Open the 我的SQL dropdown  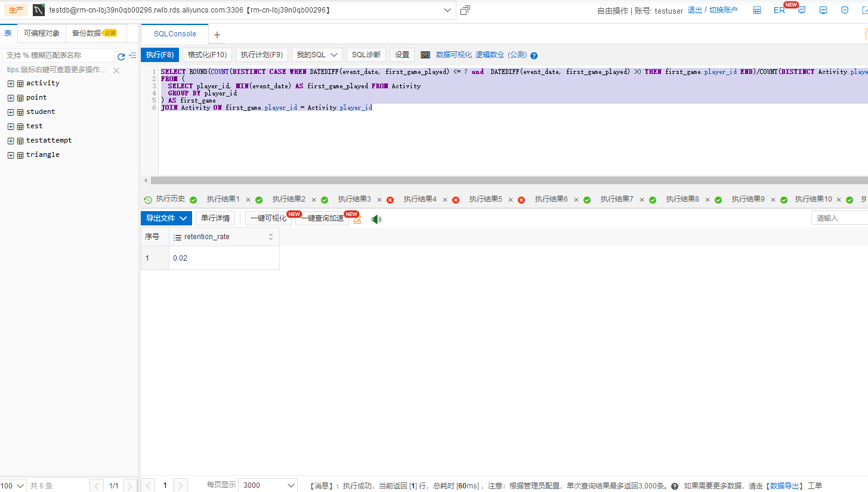(x=317, y=55)
